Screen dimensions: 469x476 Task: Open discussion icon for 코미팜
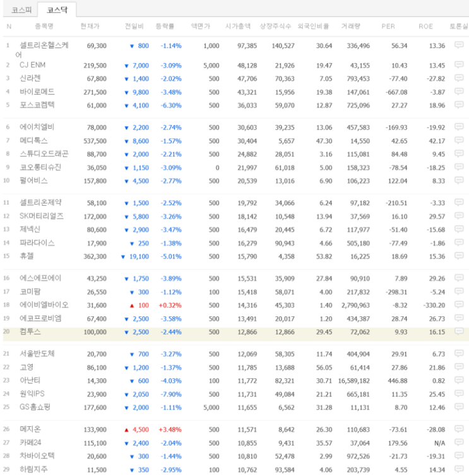[459, 292]
